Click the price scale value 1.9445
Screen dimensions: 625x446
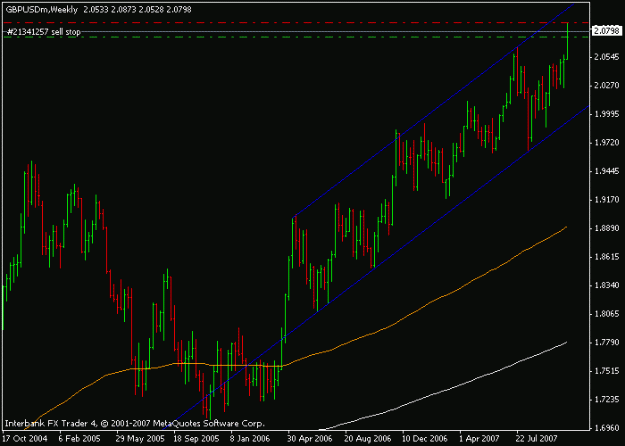point(607,171)
